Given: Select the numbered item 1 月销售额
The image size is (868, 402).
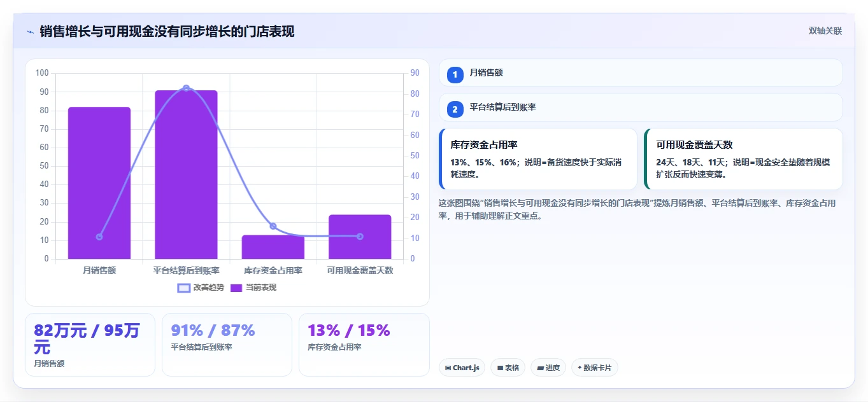Looking at the screenshot, I should (641, 73).
